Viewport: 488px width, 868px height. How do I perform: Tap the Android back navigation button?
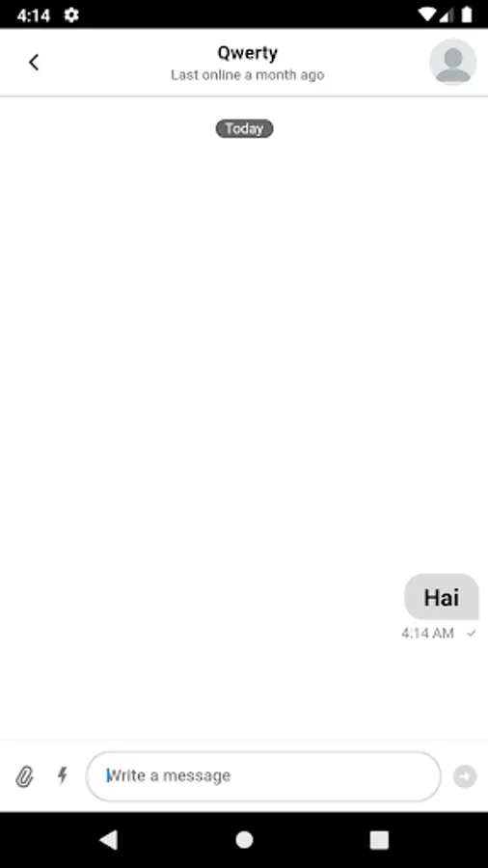click(108, 840)
